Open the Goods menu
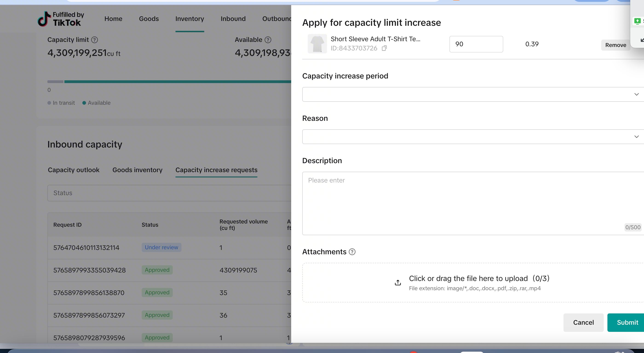Viewport: 644px width, 353px height. pos(149,19)
